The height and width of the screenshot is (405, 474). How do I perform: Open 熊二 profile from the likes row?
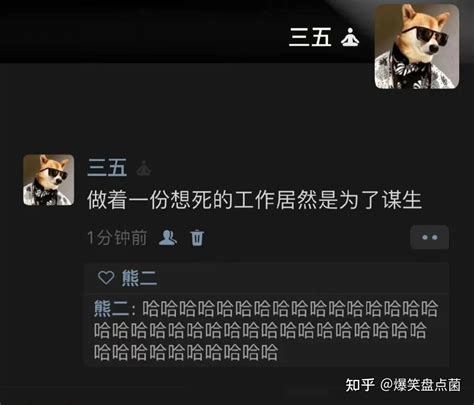point(139,278)
